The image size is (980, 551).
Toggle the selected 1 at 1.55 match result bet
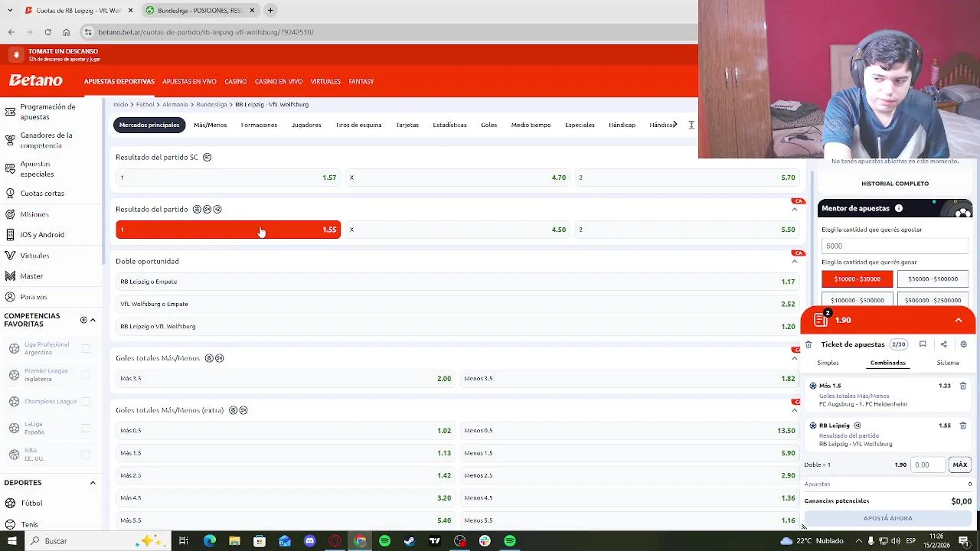click(228, 230)
